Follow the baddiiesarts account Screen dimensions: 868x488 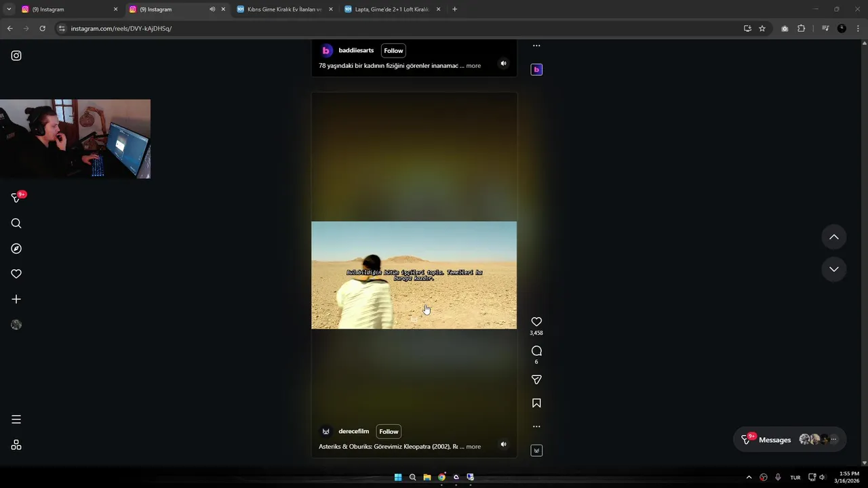(x=393, y=50)
